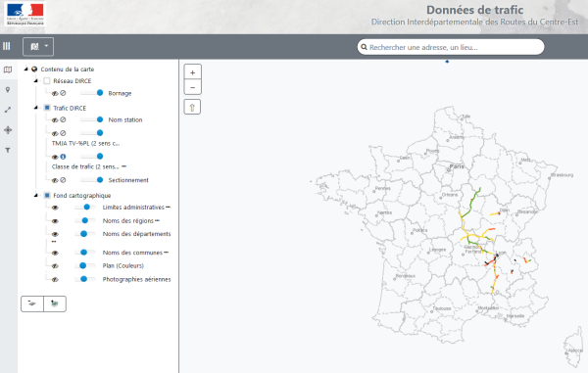Collapse the Trafic DIRCE group
588x373 pixels.
36,108
